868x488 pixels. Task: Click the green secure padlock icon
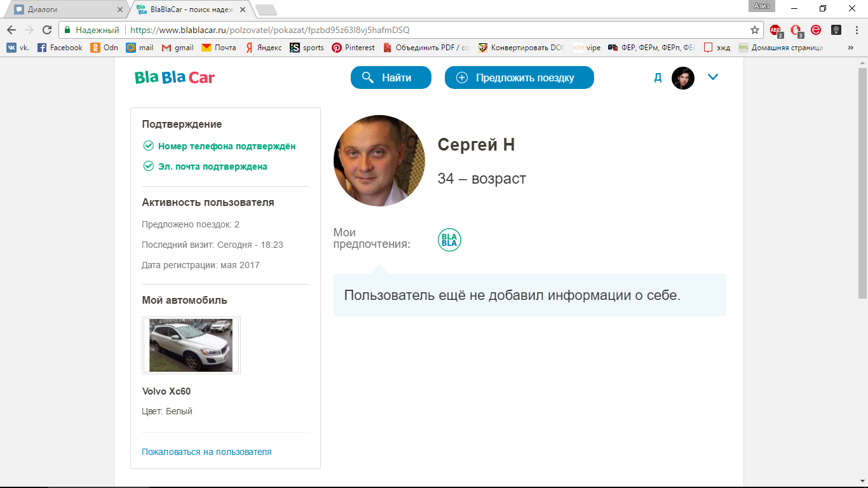click(67, 30)
